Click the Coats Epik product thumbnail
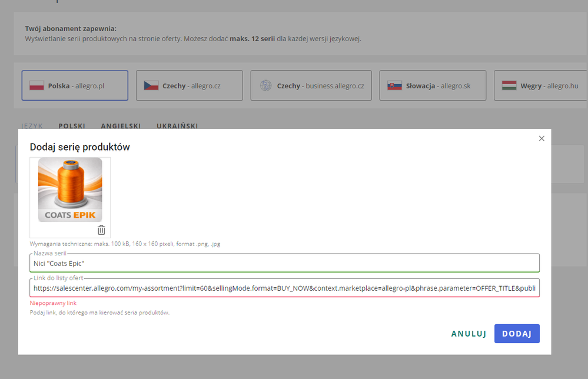588x379 pixels. [70, 190]
